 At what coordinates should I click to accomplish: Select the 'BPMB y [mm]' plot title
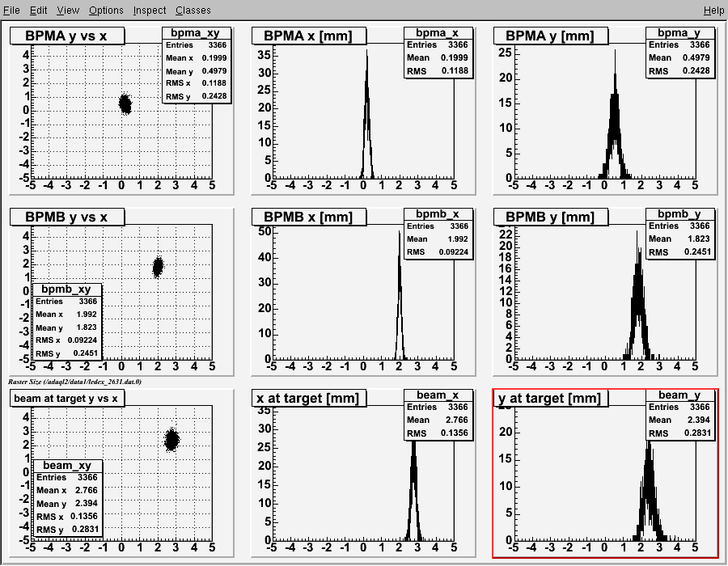(x=551, y=217)
